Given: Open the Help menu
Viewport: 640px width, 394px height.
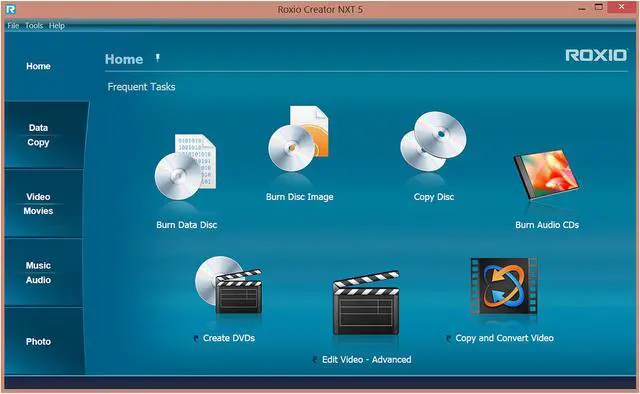Looking at the screenshot, I should coord(57,26).
